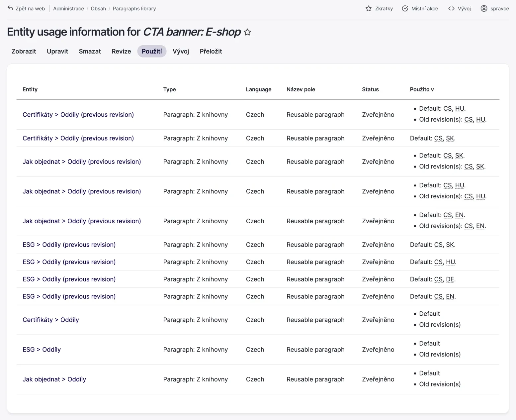Open the Přeložit tab

211,52
